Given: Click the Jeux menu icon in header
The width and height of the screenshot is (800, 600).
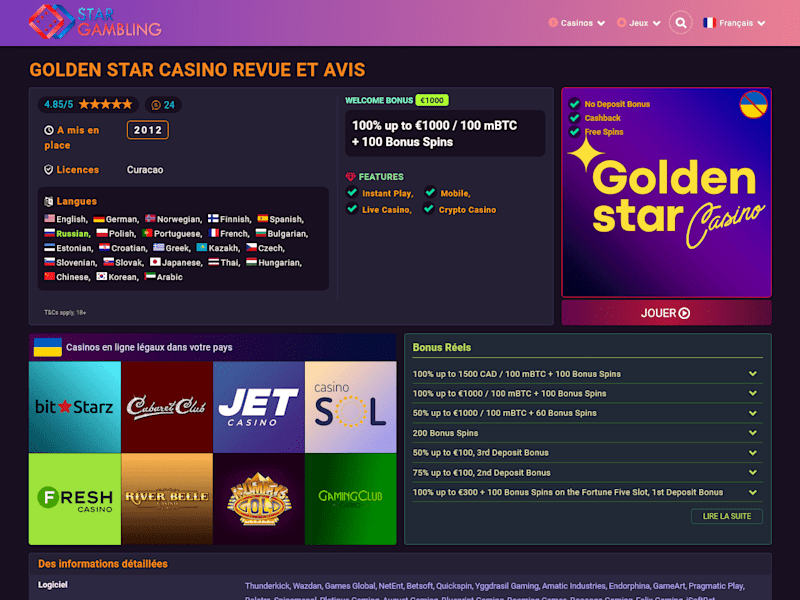Looking at the screenshot, I should [x=621, y=22].
